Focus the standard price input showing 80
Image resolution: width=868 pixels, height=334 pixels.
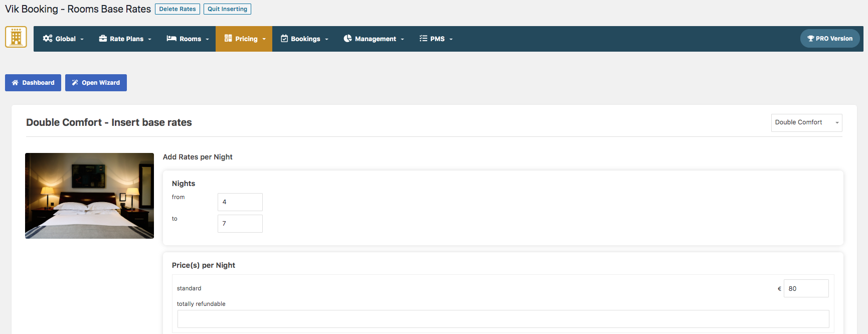(806, 288)
